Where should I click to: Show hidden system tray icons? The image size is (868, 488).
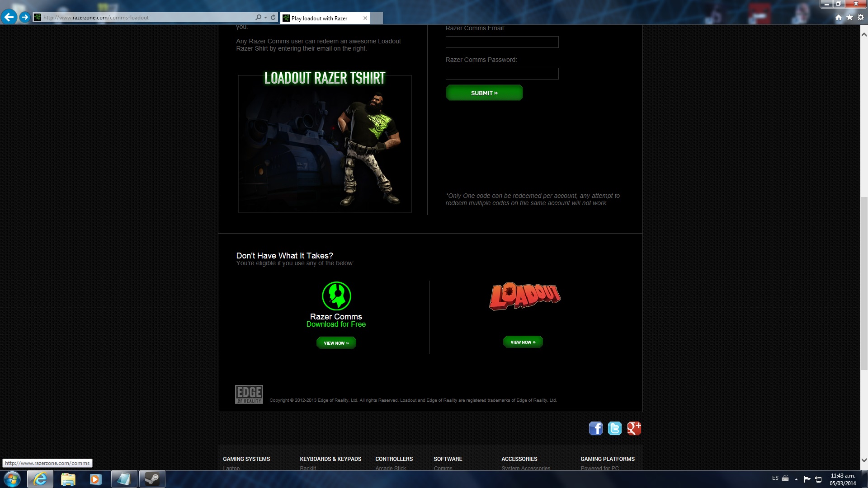796,479
